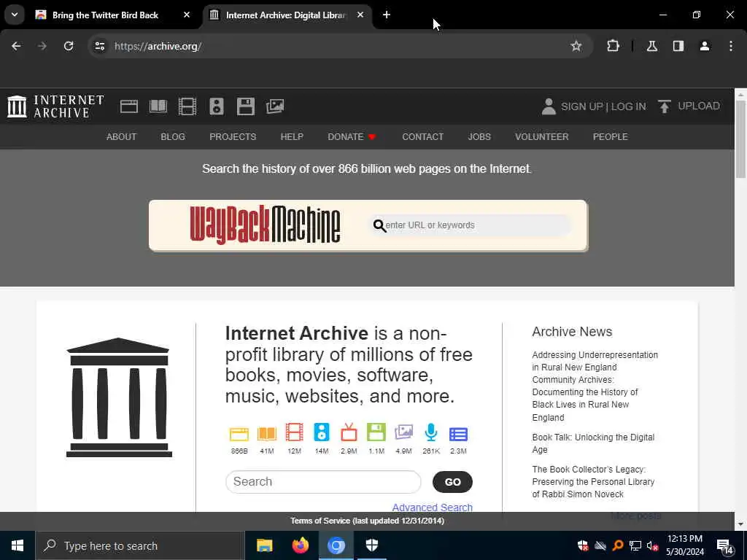The height and width of the screenshot is (560, 747).
Task: Click the Wayback Machine logo
Action: point(265,225)
